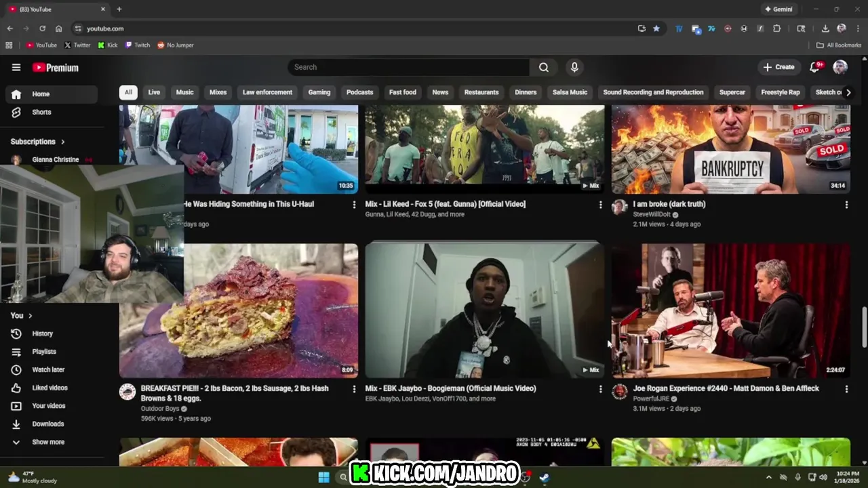The width and height of the screenshot is (868, 488).
Task: Select the Supercar filter chip
Action: (x=732, y=92)
